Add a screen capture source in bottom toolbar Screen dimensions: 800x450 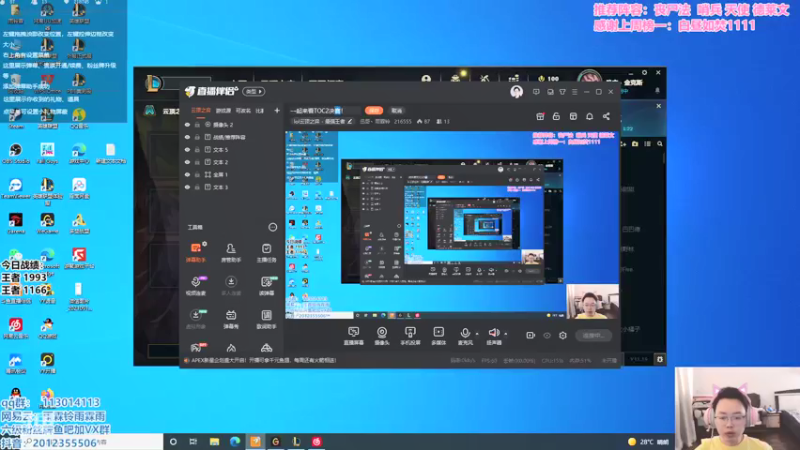click(353, 336)
